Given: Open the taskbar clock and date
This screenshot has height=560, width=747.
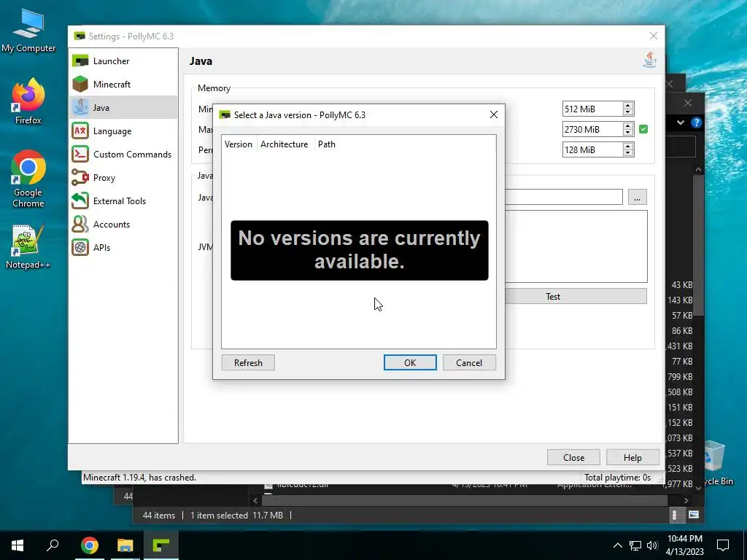Looking at the screenshot, I should tap(684, 545).
